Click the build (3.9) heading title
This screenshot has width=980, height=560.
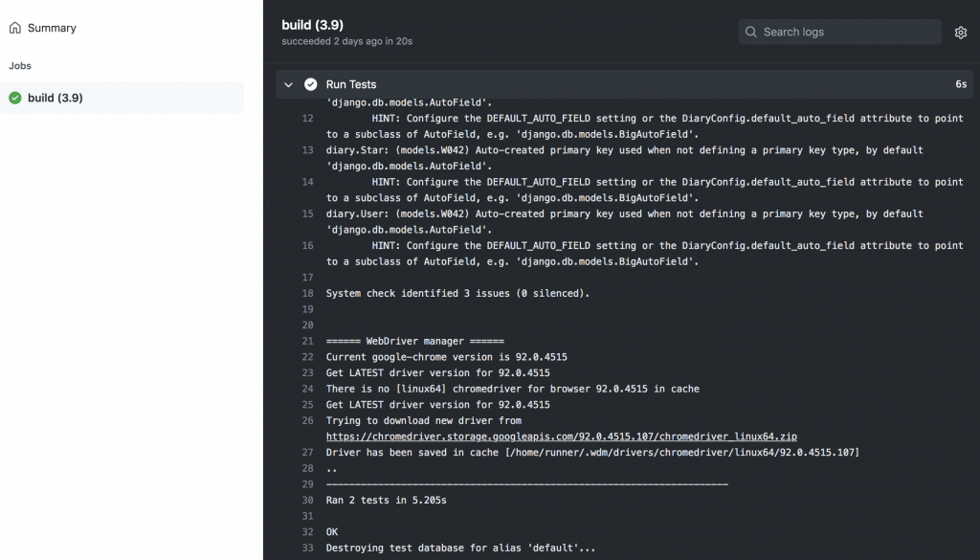coord(313,25)
